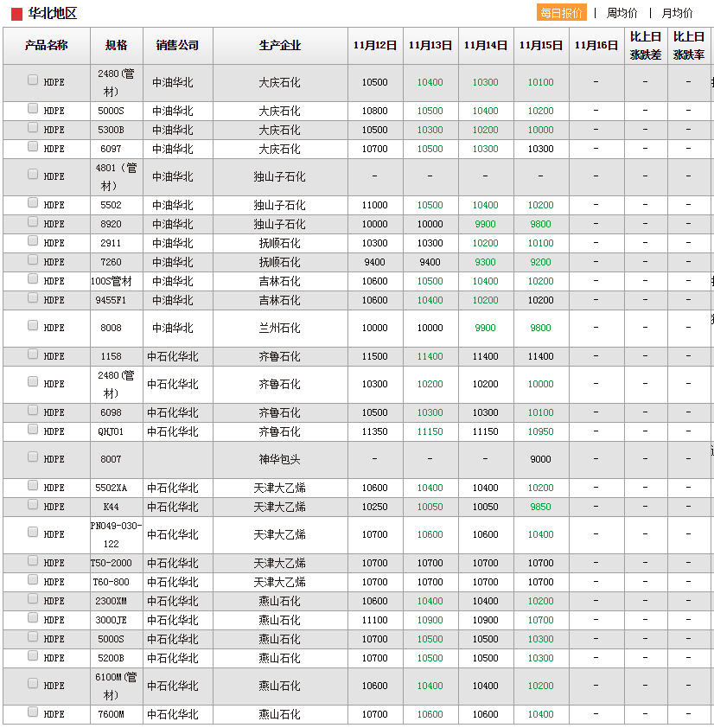Screen dimensions: 714x728
Task: Tick the checkbox for HDPE 8008 兰州石化
Action: coord(33,325)
